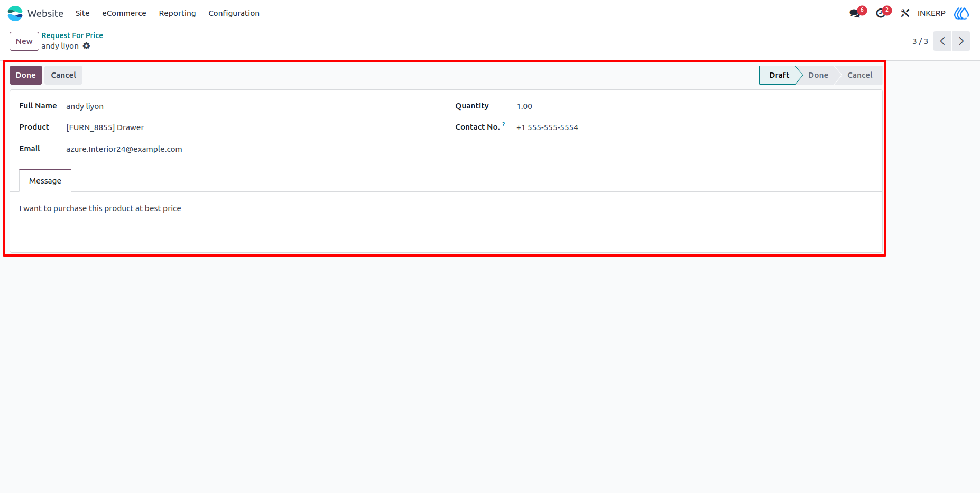Click the andy liyon breadcrumb record name
Viewport: 980px width, 493px height.
tap(60, 46)
